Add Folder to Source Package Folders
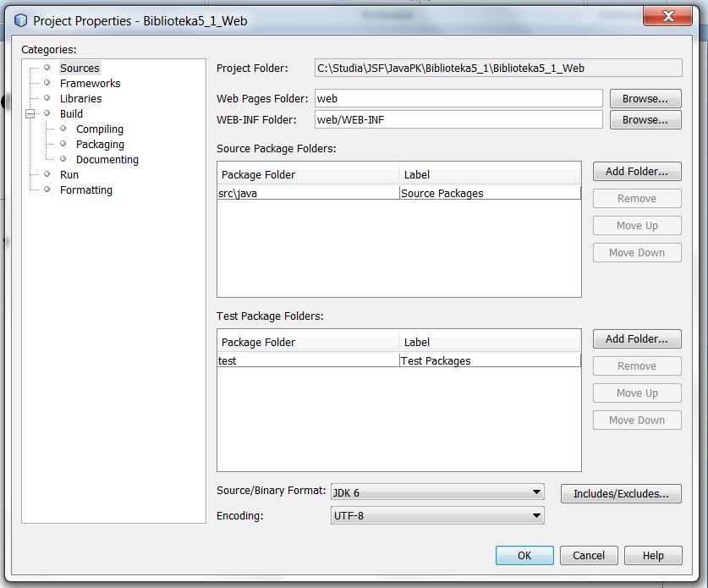Image resolution: width=708 pixels, height=588 pixels. [x=637, y=172]
